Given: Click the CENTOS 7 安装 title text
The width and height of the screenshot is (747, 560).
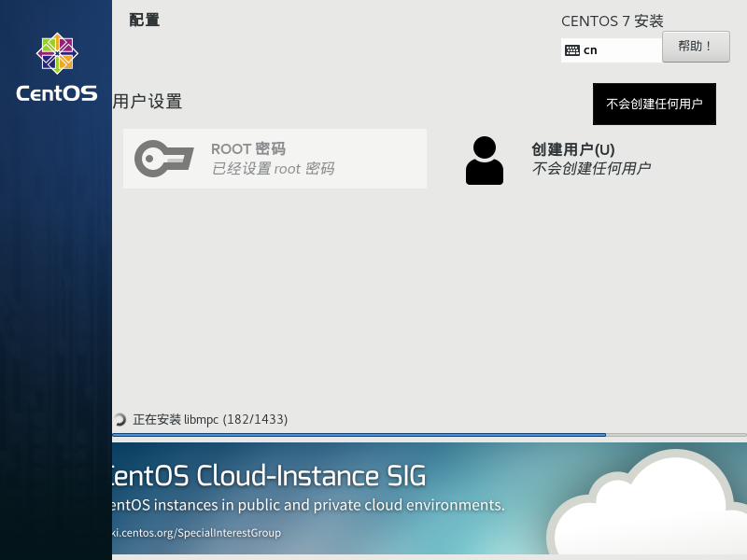Looking at the screenshot, I should point(613,21).
